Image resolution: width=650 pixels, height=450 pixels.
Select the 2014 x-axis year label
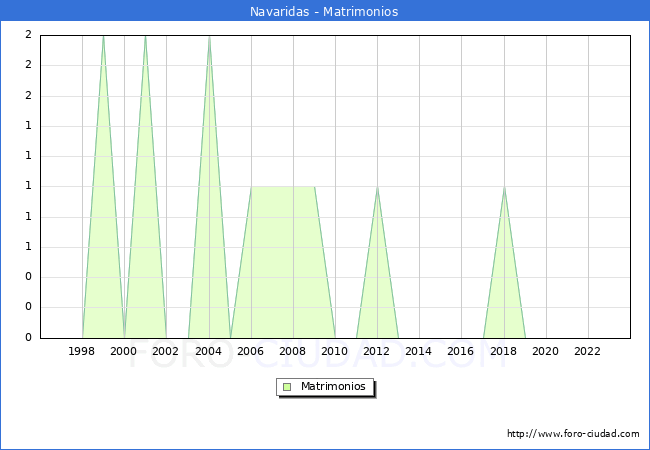point(419,351)
